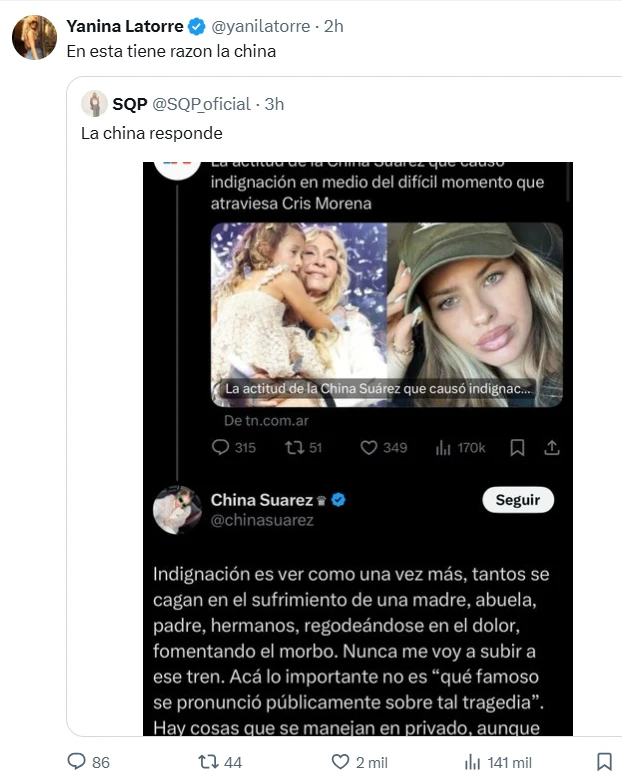Click the repost icon showing 51
This screenshot has height=781, width=622.
[x=295, y=448]
